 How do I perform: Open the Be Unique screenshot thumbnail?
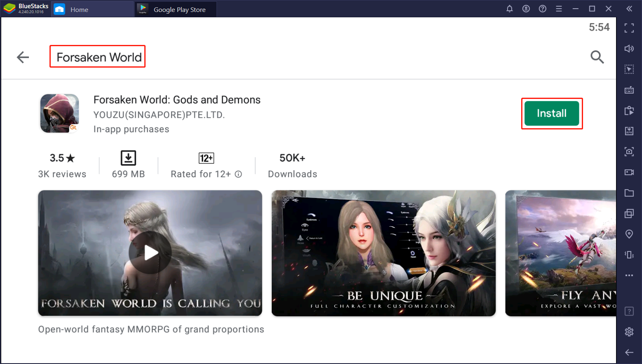click(x=383, y=253)
